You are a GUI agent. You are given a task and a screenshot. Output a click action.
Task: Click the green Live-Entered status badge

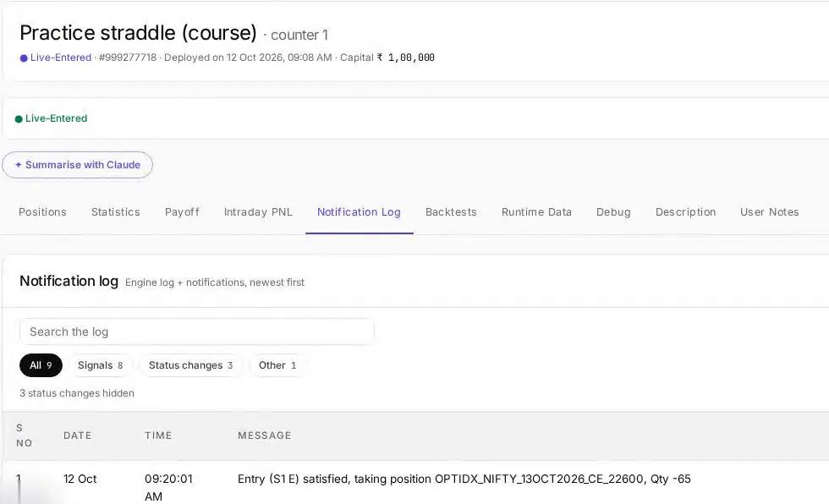click(x=52, y=118)
